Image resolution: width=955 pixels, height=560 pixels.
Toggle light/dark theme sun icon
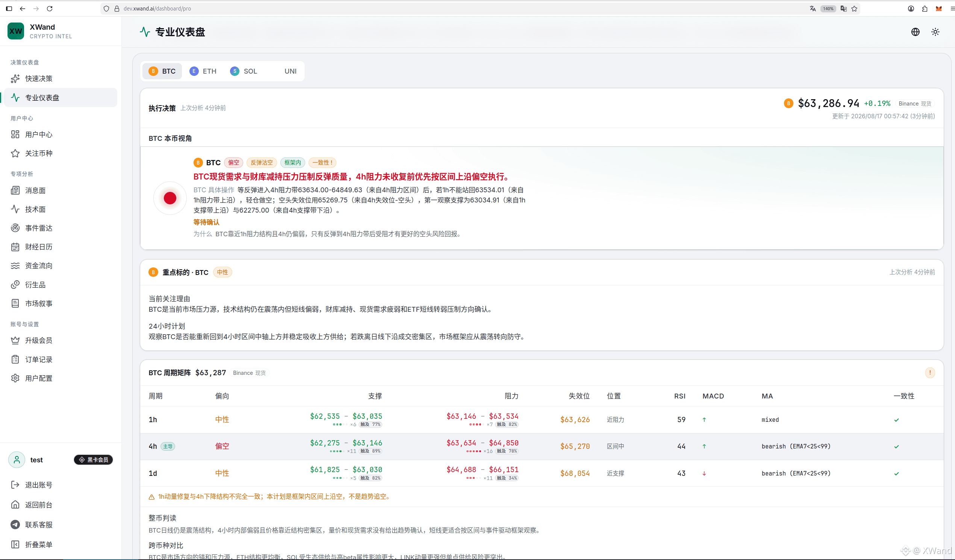point(935,32)
